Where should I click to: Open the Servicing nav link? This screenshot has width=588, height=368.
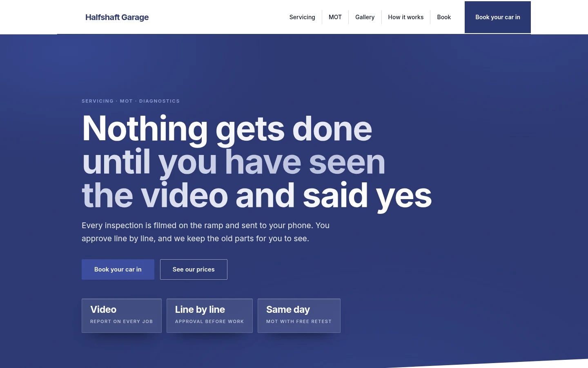pos(302,17)
